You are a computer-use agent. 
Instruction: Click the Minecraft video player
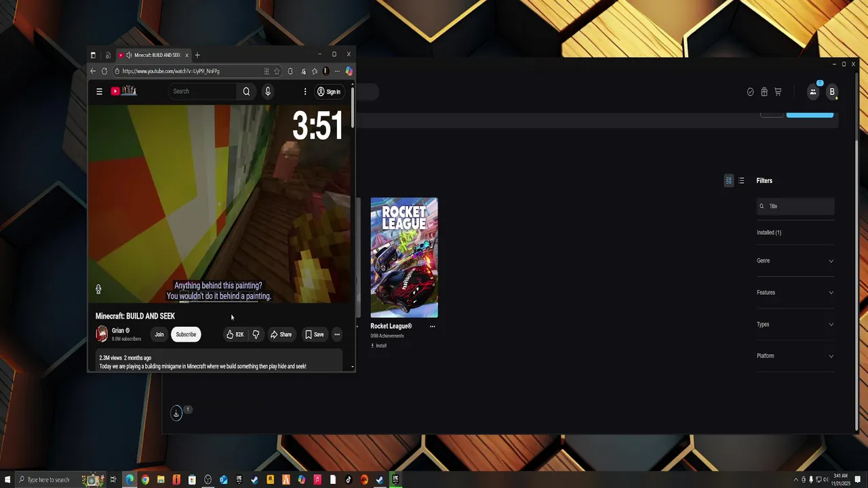pyautogui.click(x=220, y=203)
